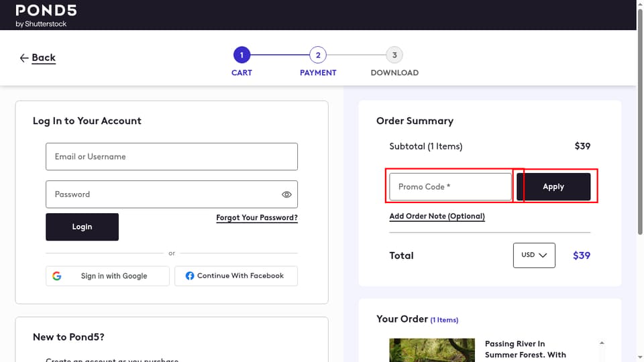Click the Facebook logo icon
Screen dimensions: 644x362
(190, 276)
